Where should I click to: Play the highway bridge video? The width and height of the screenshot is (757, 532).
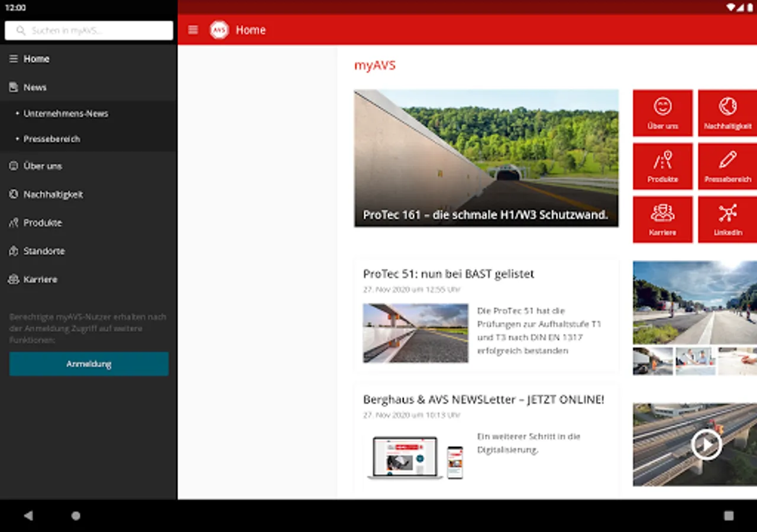click(706, 445)
